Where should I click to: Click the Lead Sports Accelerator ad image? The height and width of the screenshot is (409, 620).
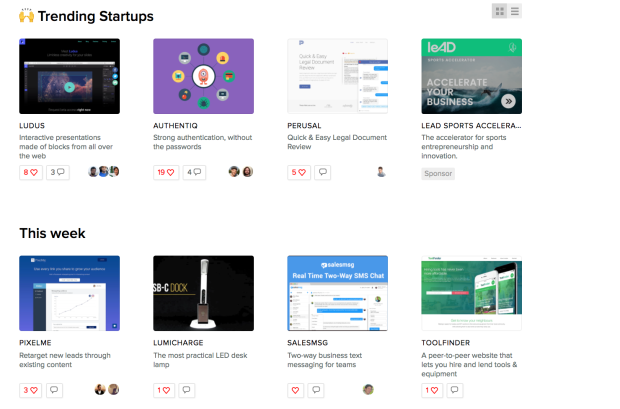coord(471,76)
